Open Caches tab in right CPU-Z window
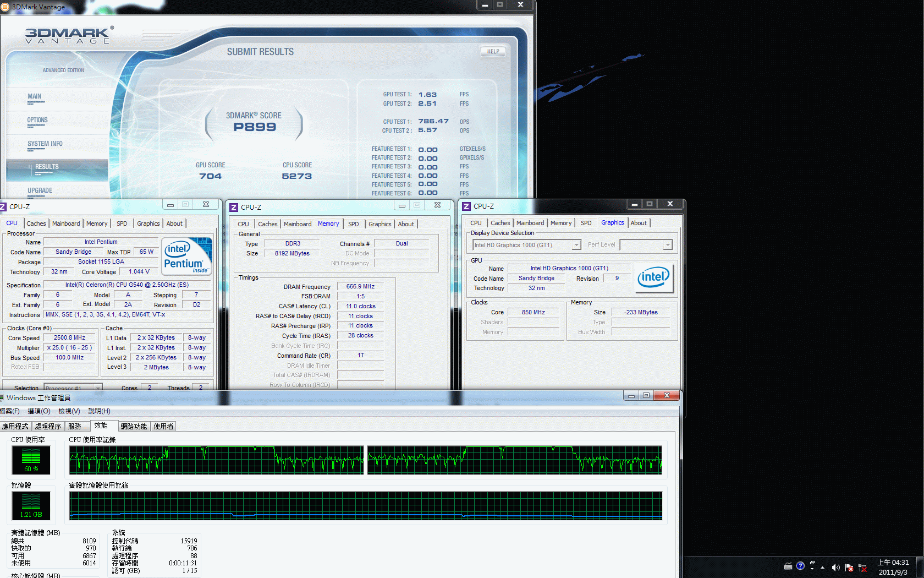 [501, 223]
